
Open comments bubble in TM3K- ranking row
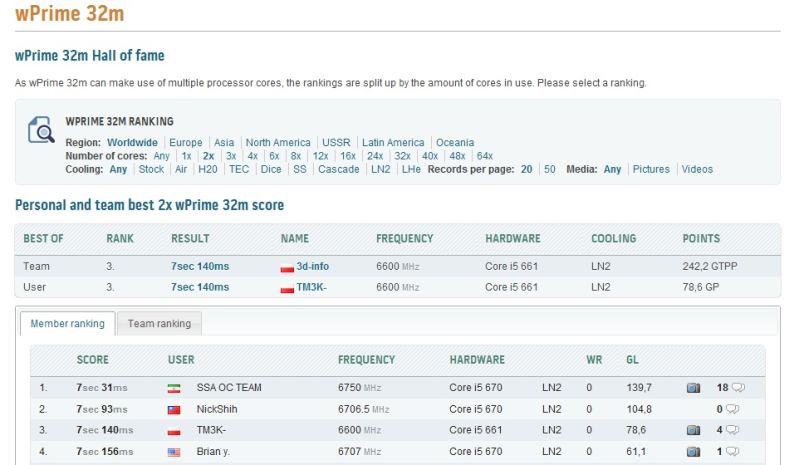[733, 430]
